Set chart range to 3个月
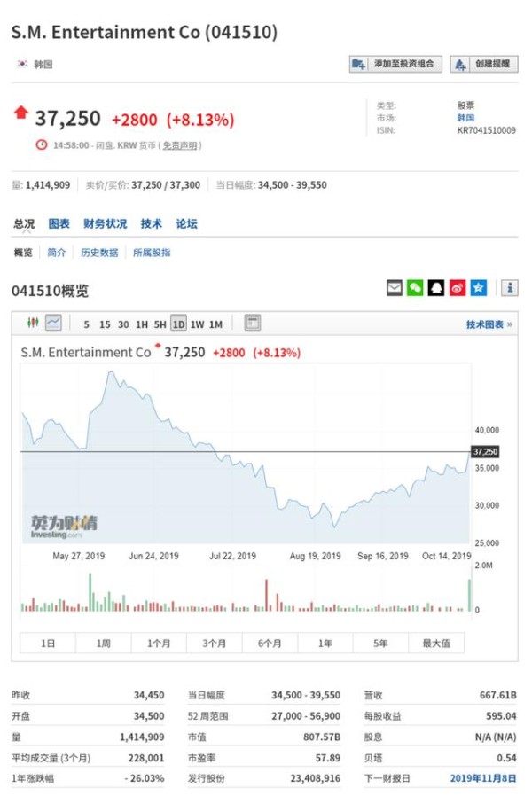 [x=215, y=644]
